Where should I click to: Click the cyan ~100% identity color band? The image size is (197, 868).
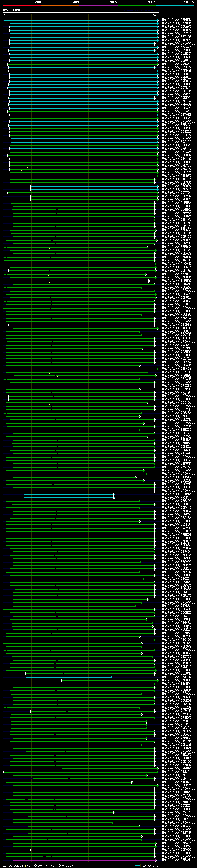click(x=175, y=6)
